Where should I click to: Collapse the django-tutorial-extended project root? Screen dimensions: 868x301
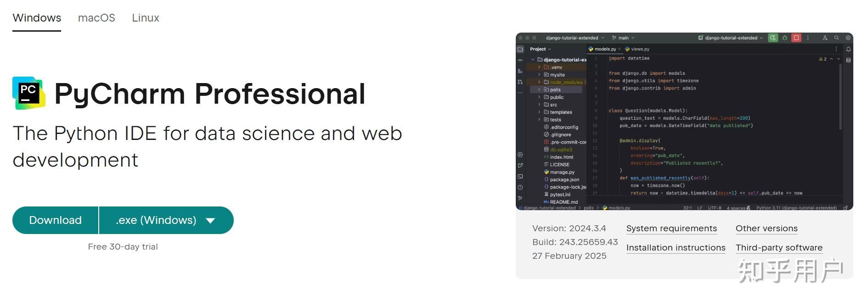click(532, 59)
